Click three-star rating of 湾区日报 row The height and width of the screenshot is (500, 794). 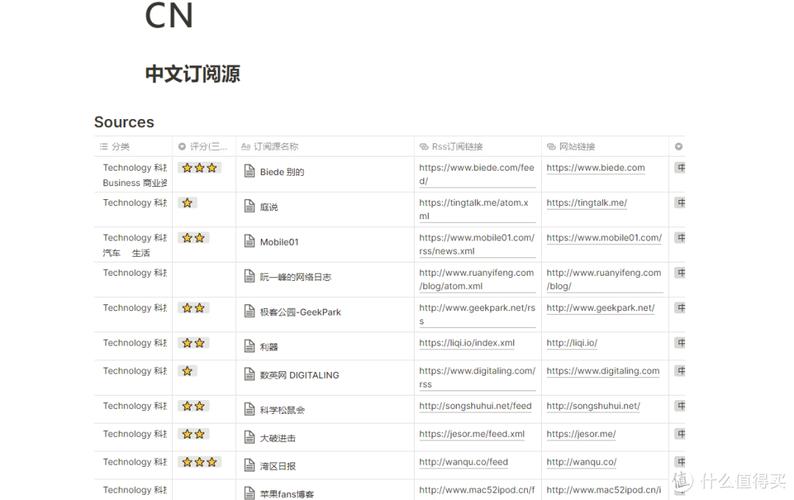[x=200, y=462]
